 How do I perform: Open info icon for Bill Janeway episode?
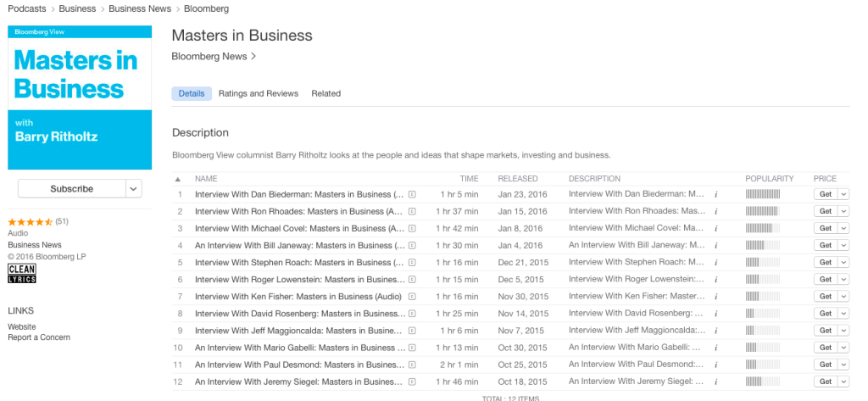pyautogui.click(x=715, y=245)
